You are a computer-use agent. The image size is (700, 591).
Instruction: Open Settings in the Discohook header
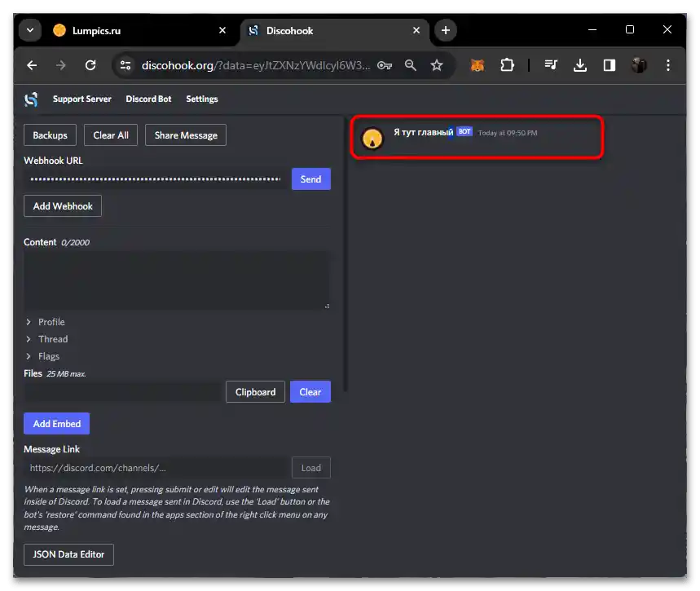pyautogui.click(x=202, y=99)
